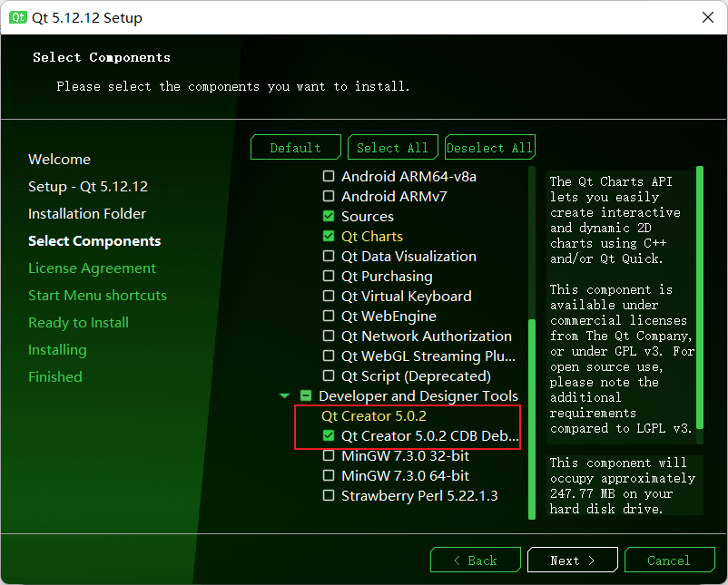
Task: Select the Sources label in list
Action: [368, 216]
